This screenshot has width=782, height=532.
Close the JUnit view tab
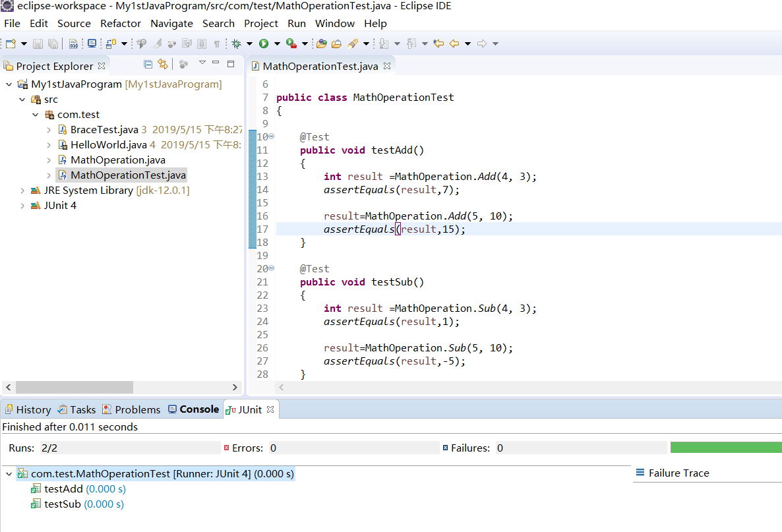click(x=270, y=409)
